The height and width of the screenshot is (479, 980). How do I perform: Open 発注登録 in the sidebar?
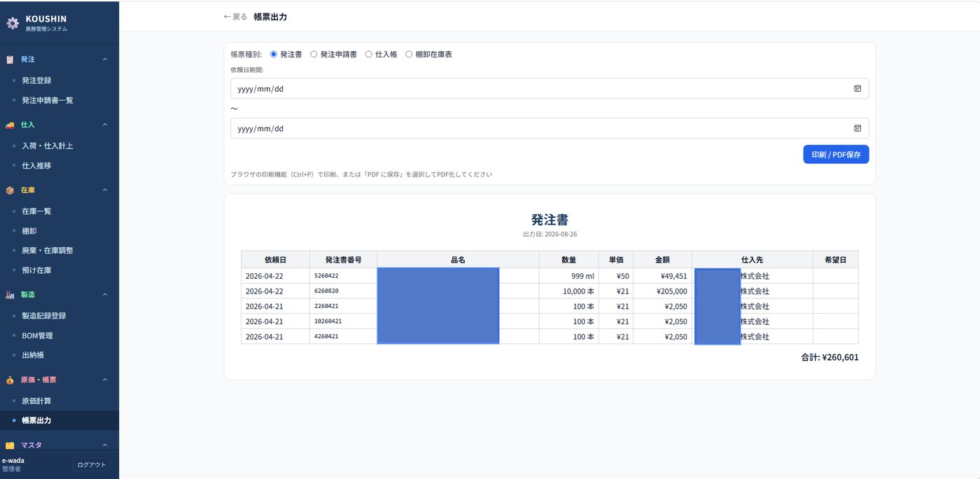tap(59, 81)
